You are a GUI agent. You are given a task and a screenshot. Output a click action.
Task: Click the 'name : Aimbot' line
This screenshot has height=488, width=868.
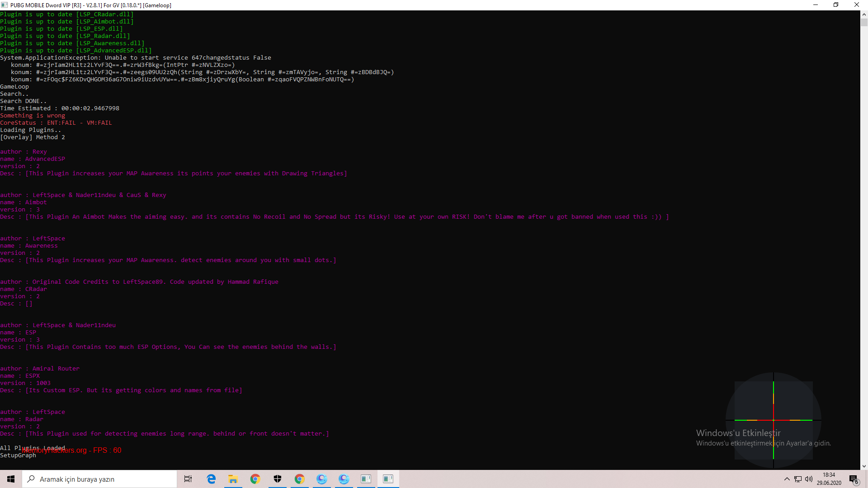pyautogui.click(x=24, y=202)
